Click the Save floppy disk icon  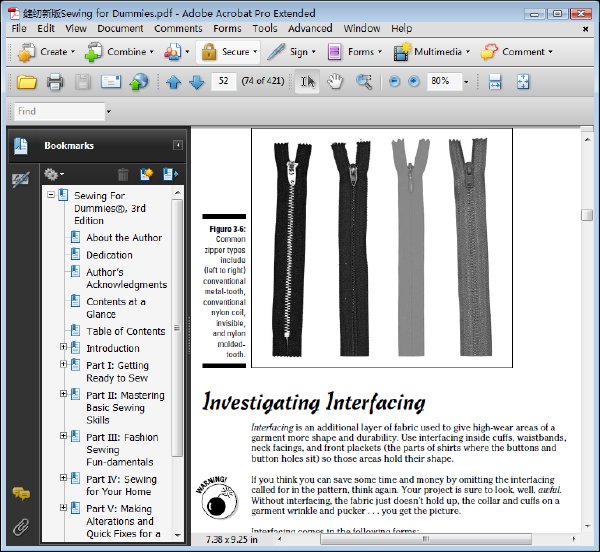tap(83, 82)
